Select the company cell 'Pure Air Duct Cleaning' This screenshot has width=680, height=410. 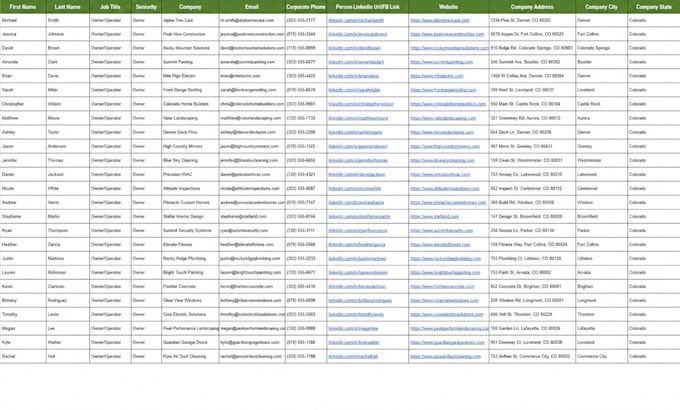click(190, 357)
